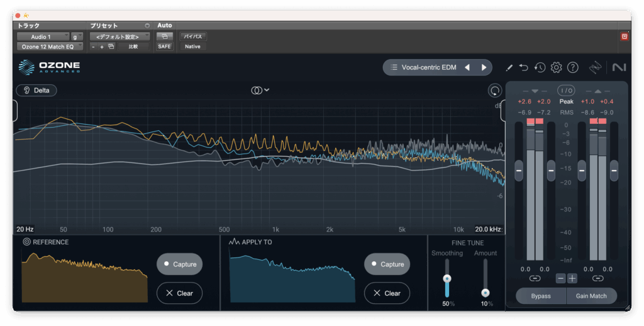Image resolution: width=644 pixels, height=326 pixels.
Task: Open the デフォルト設定 preset dropdown
Action: point(119,37)
